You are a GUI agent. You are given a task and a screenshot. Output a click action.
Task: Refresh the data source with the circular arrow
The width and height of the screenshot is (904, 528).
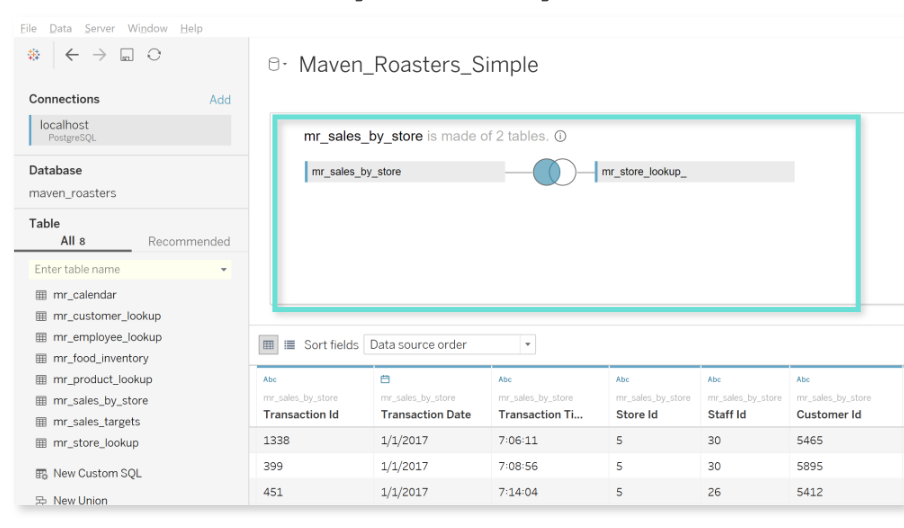click(x=154, y=55)
